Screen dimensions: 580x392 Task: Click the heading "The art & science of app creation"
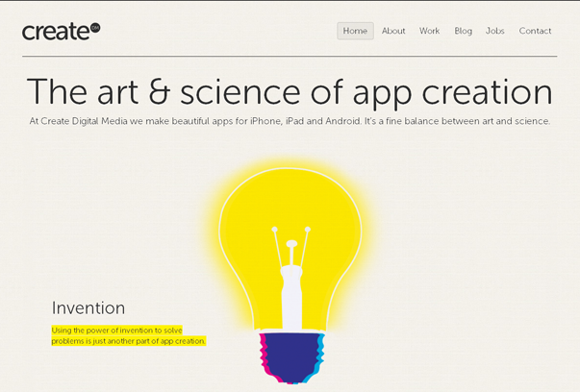pos(290,92)
